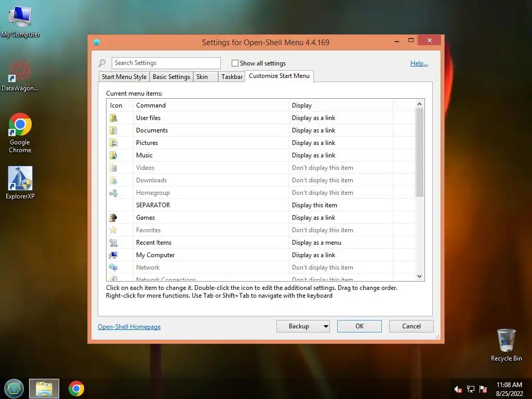Viewport: 532px width, 399px height.
Task: Select the Downloads command text
Action: coord(151,180)
